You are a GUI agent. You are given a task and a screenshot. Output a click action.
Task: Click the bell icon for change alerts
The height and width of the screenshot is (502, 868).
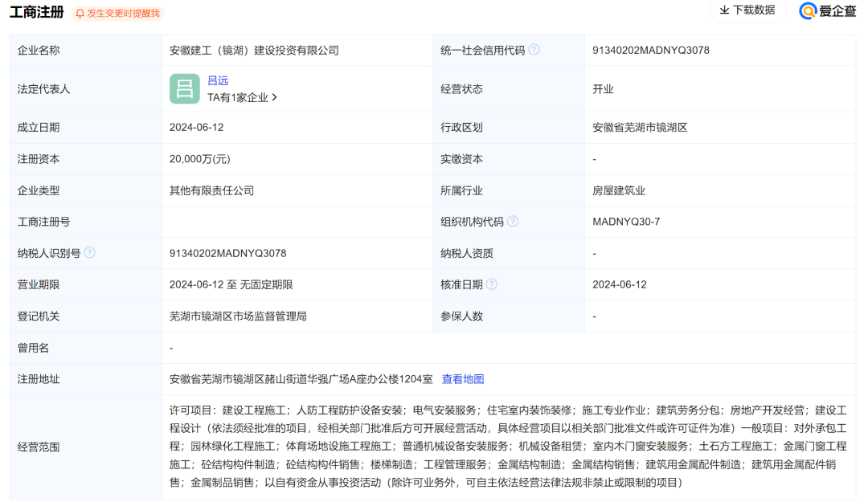pyautogui.click(x=80, y=14)
